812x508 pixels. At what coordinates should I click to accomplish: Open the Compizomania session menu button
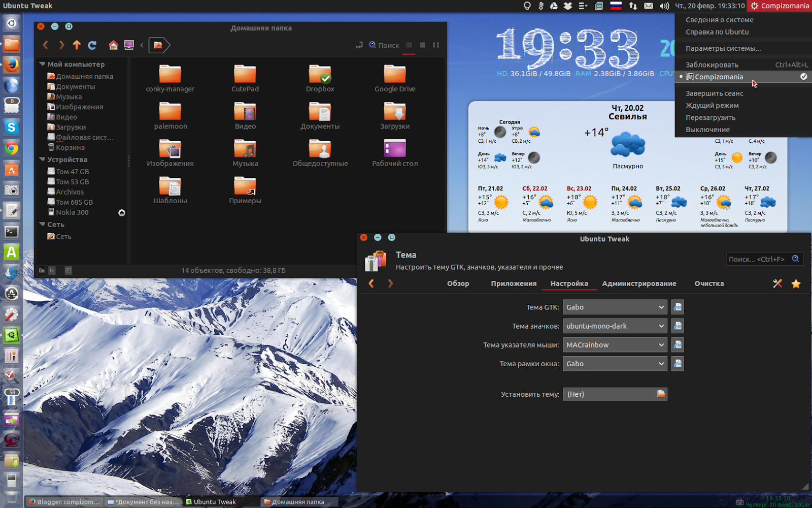point(780,6)
